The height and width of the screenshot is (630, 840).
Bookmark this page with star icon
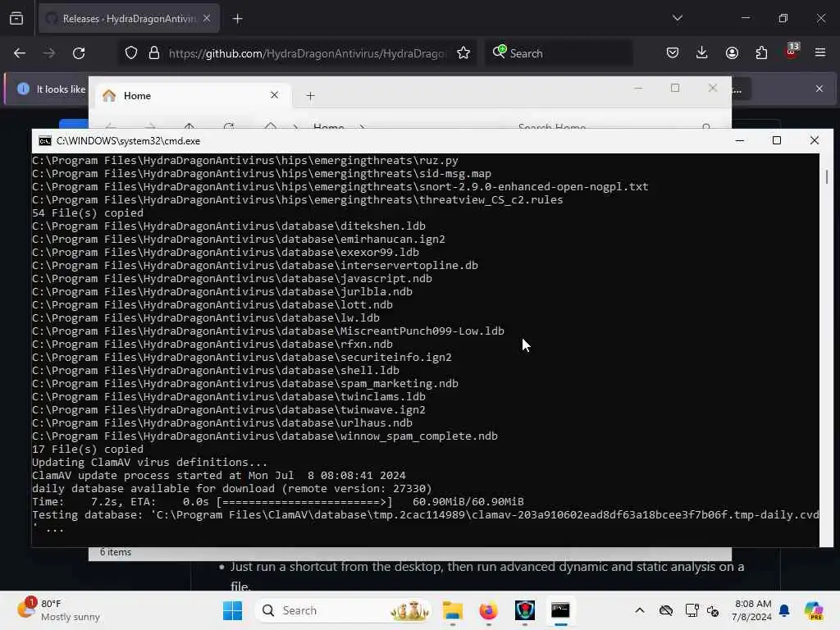(463, 53)
